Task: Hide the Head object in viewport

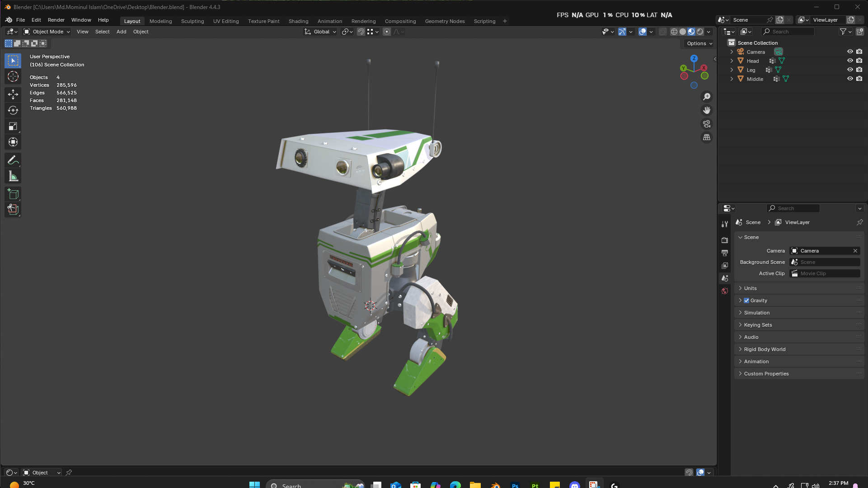Action: point(850,61)
